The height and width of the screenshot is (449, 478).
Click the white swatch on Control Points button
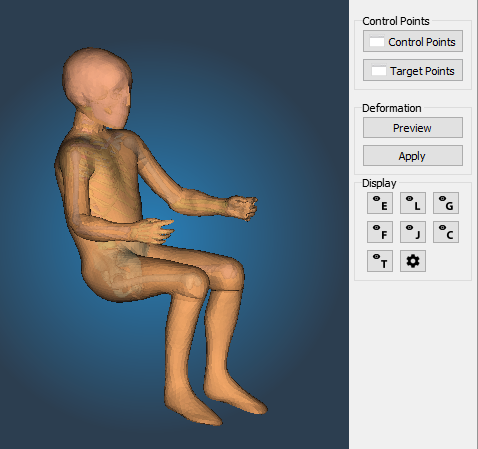click(377, 42)
